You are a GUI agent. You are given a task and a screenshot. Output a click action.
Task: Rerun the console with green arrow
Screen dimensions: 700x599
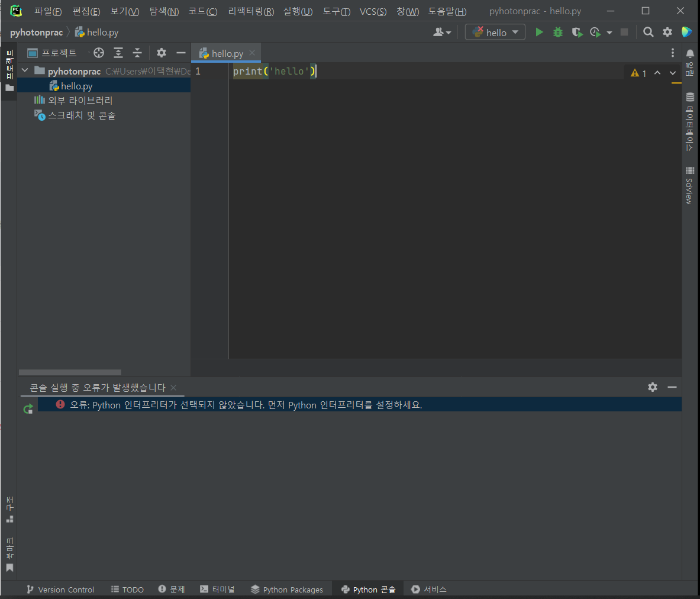28,408
